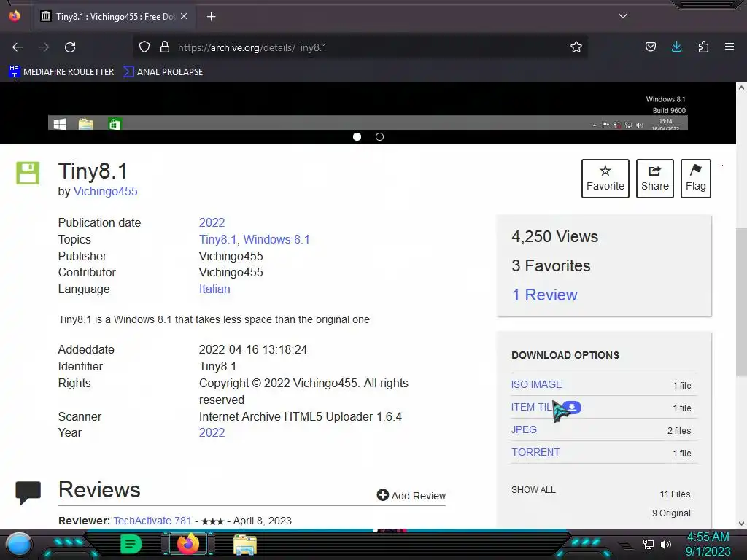
Task: Go back to the previous page
Action: coord(18,47)
